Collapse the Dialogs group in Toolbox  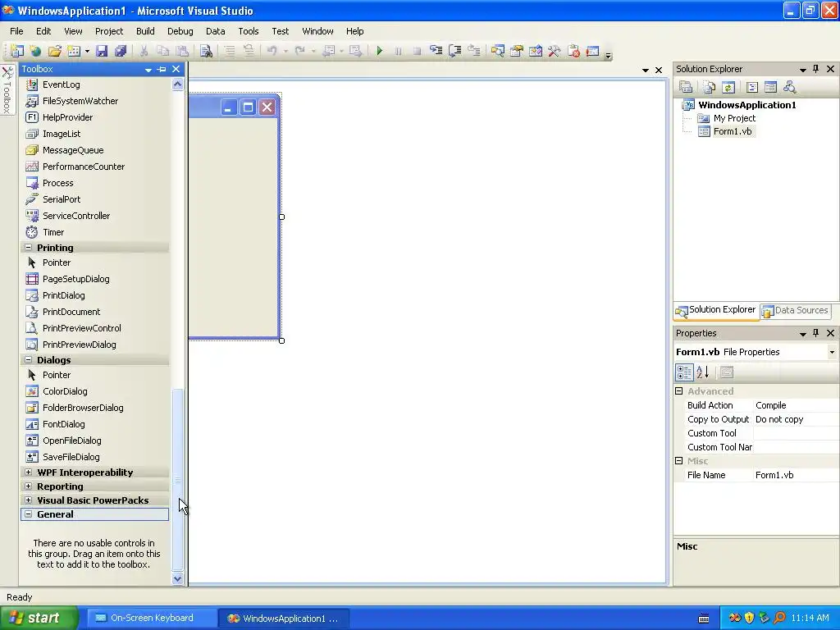[29, 359]
